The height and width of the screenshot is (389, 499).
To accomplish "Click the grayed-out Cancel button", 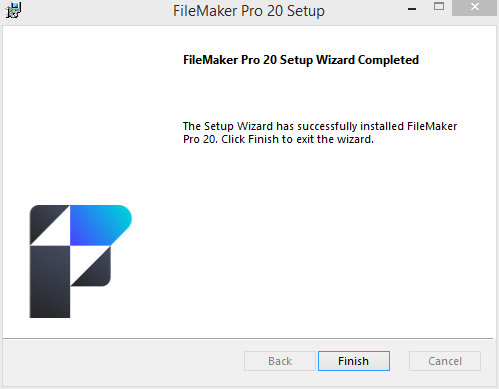I will pos(445,361).
